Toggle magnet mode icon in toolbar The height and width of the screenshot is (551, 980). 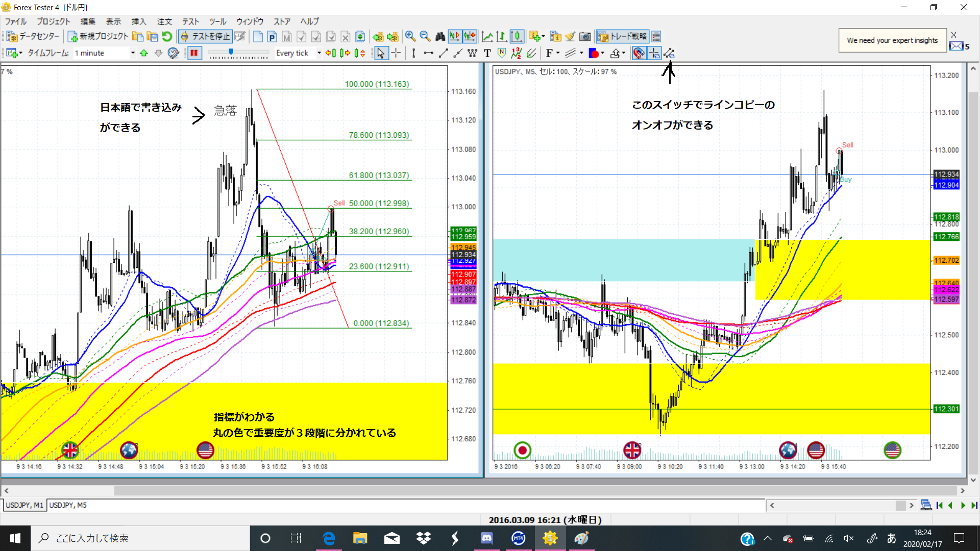[639, 53]
